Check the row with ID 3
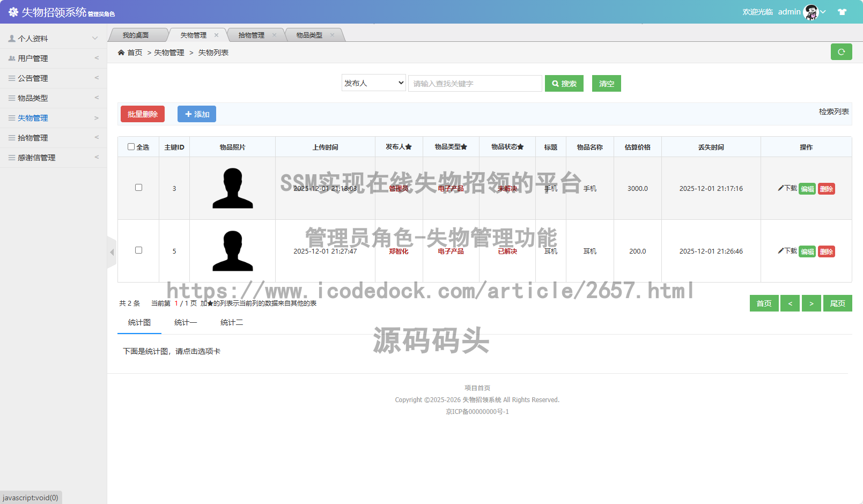 (x=138, y=188)
